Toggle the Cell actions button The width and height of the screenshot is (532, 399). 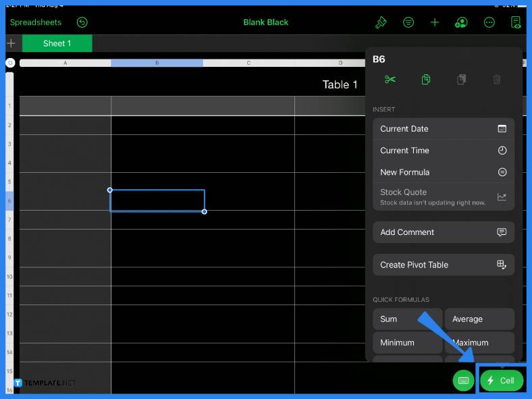pyautogui.click(x=501, y=381)
